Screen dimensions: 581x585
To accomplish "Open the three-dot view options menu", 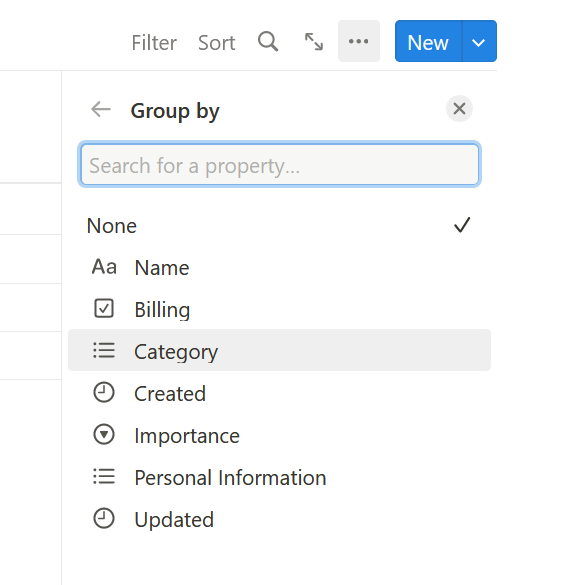I will [x=359, y=41].
